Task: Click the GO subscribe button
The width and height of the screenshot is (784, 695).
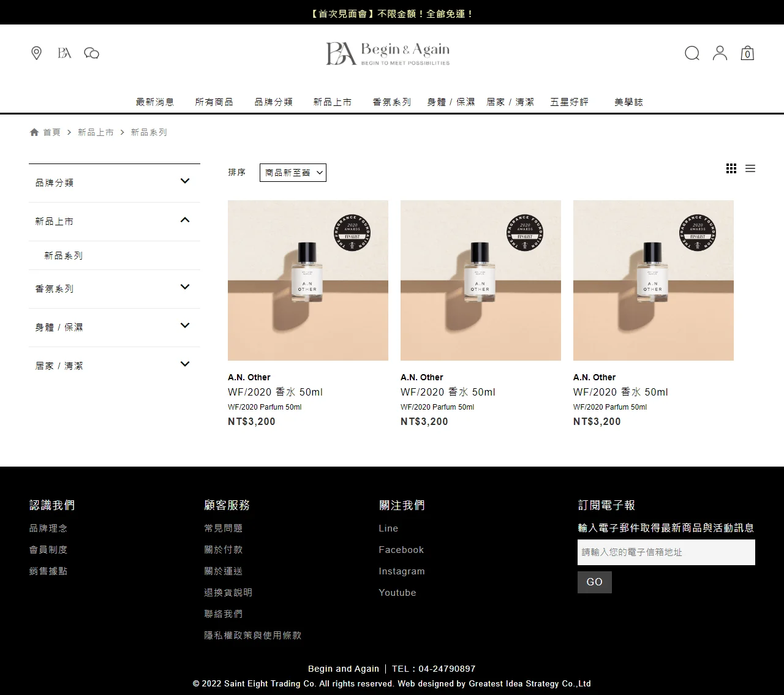Action: point(595,582)
